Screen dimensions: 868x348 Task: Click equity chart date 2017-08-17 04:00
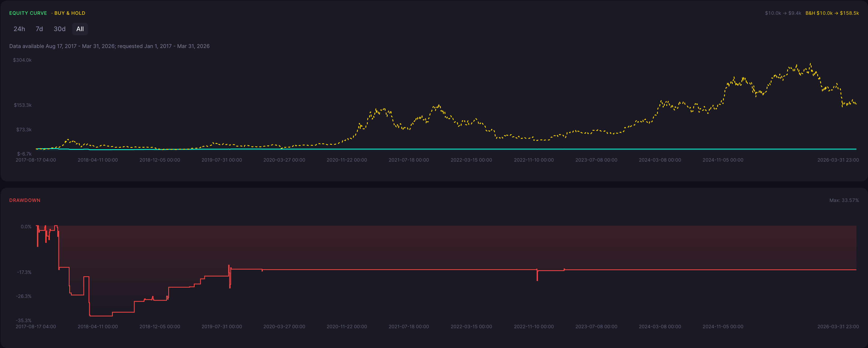(x=36, y=160)
